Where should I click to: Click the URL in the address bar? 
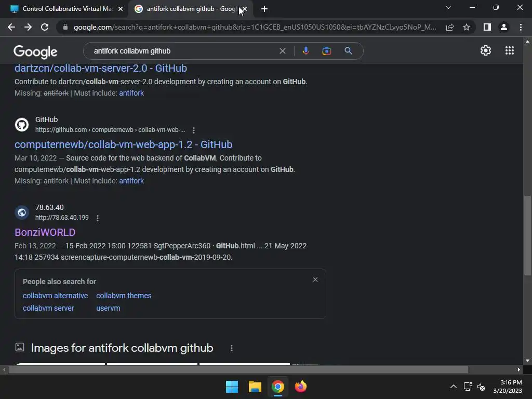tap(255, 27)
